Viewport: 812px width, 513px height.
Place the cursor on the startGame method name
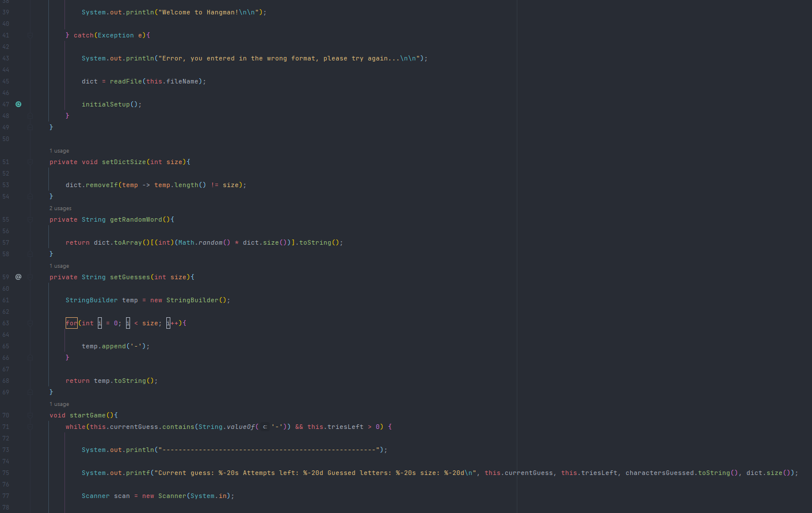(x=87, y=415)
